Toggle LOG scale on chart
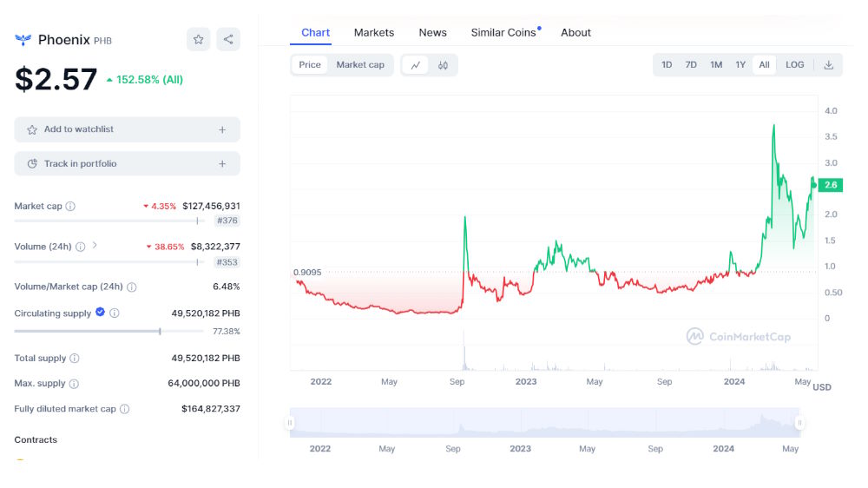 794,65
